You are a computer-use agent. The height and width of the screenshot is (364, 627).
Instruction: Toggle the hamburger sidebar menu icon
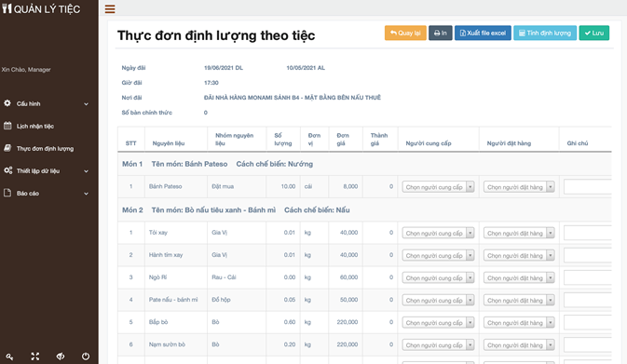click(110, 8)
